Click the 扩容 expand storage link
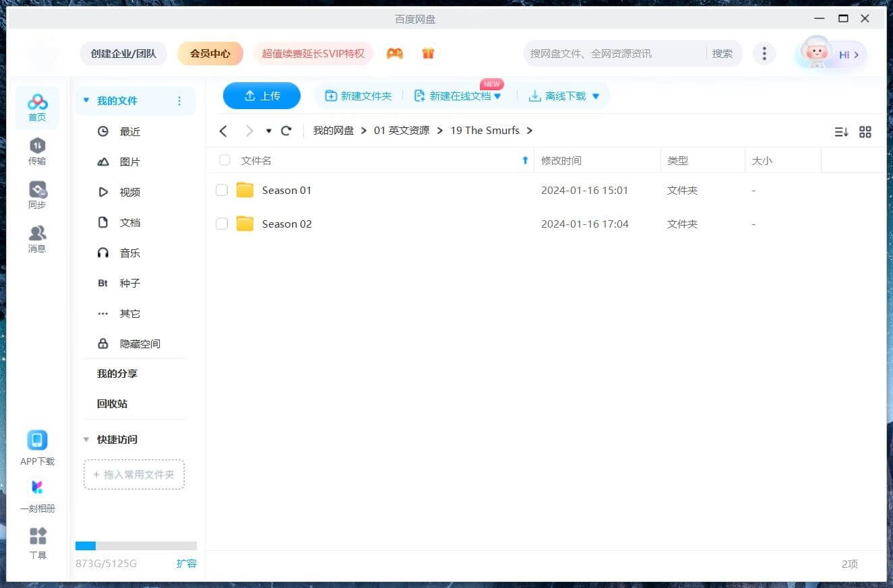The height and width of the screenshot is (588, 893). click(186, 563)
